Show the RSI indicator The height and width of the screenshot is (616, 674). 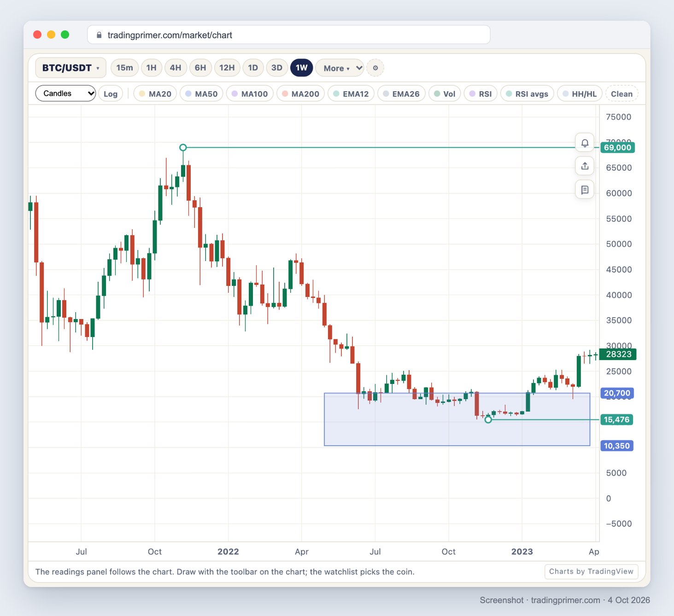coord(481,94)
